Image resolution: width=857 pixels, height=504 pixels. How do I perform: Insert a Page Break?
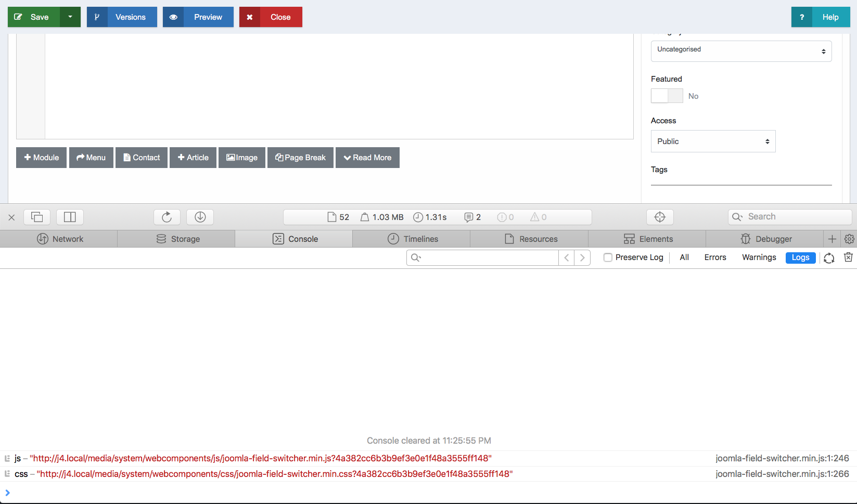(300, 158)
